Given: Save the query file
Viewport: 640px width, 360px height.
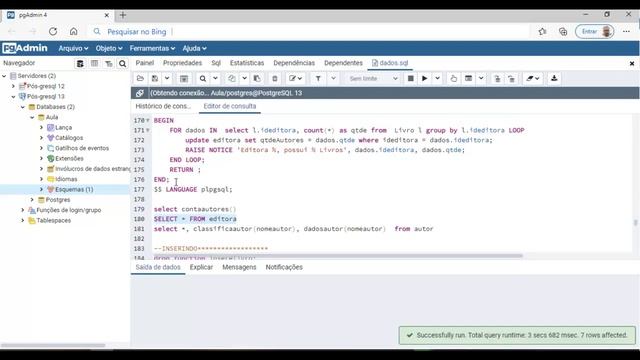Looking at the screenshot, I should pos(155,78).
